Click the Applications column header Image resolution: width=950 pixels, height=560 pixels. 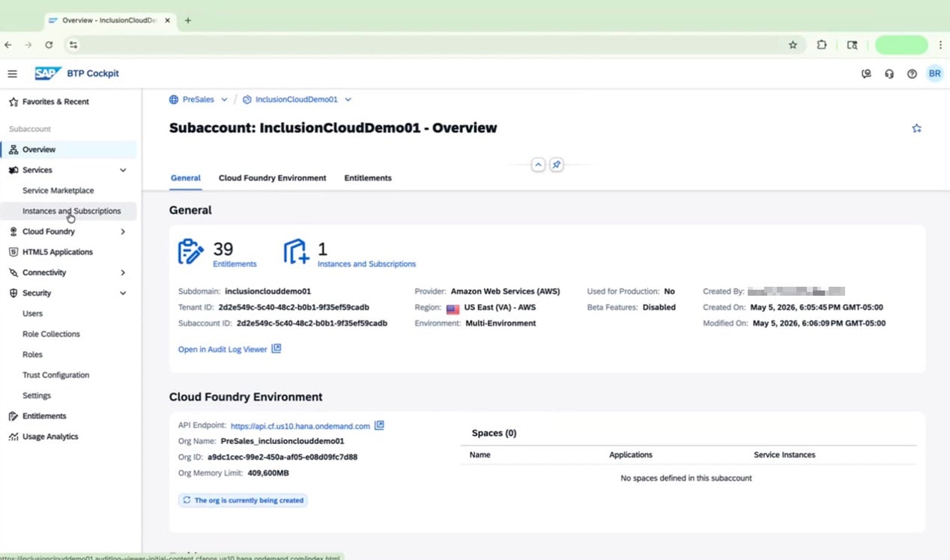[631, 455]
